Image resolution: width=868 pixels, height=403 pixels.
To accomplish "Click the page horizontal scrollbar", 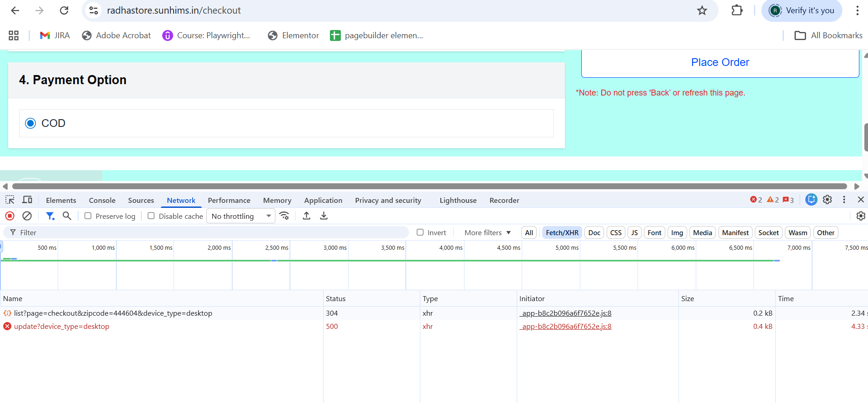I will pos(429,186).
